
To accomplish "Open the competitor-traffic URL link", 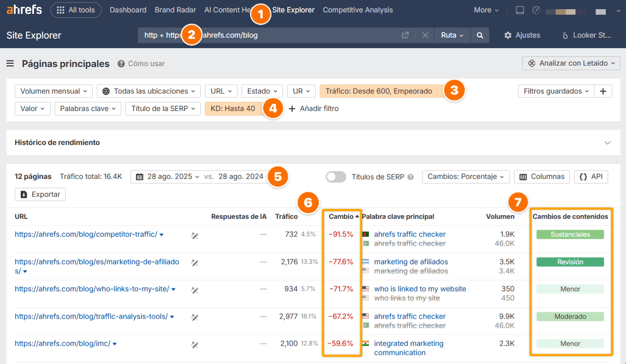I will [86, 234].
